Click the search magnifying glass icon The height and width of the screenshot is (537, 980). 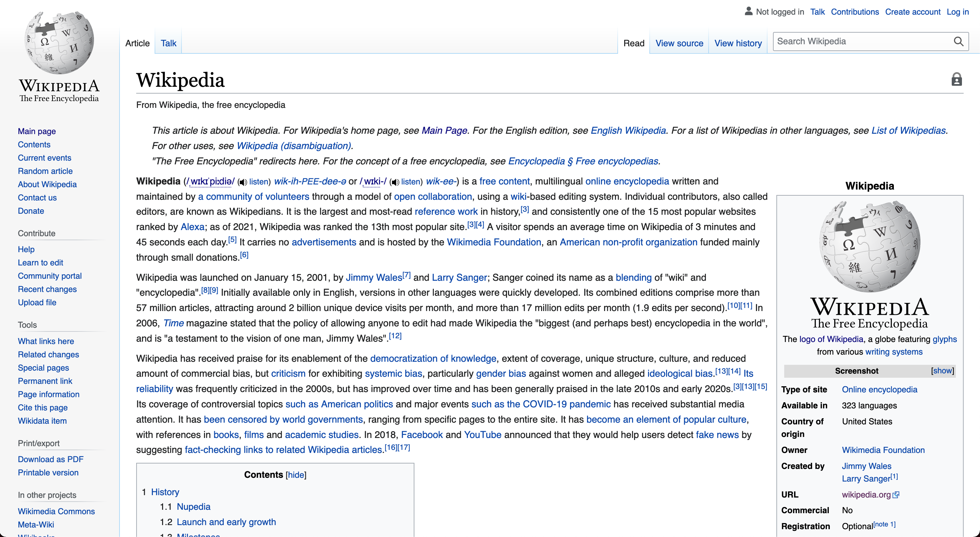point(958,42)
